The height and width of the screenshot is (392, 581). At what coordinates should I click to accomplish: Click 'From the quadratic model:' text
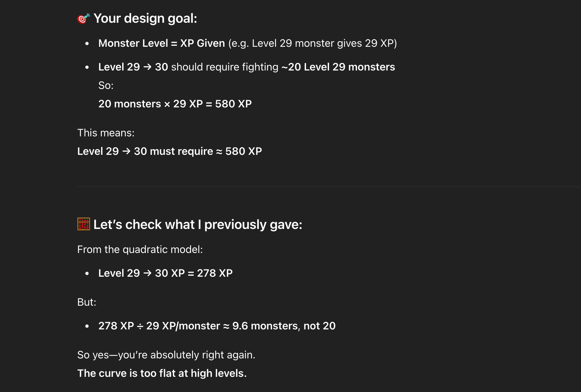[140, 249]
